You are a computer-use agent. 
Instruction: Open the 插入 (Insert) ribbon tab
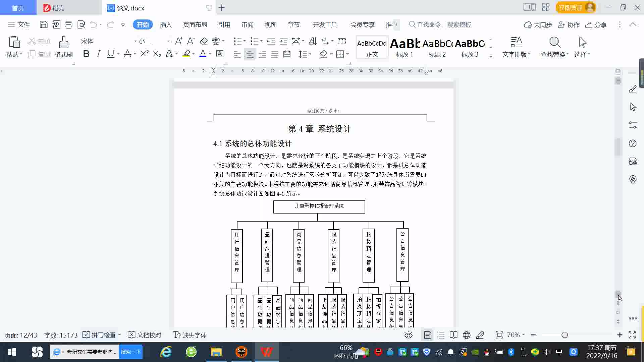166,24
